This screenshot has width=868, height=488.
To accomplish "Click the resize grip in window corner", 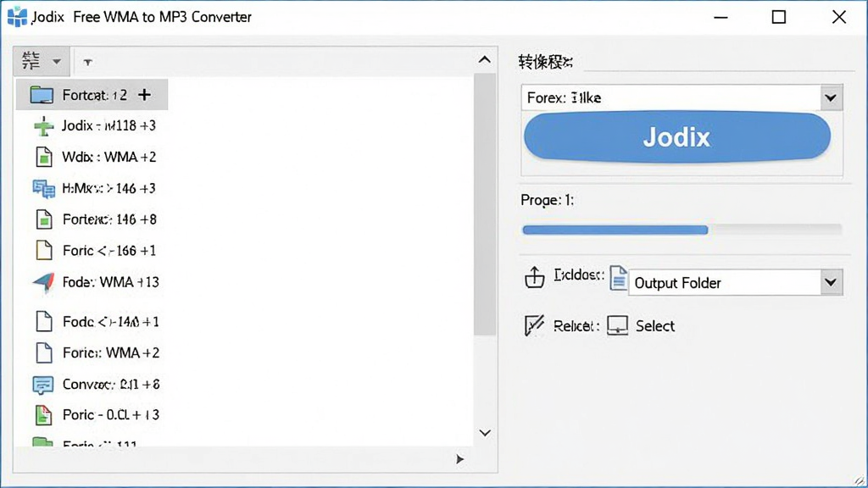I will pos(860,480).
